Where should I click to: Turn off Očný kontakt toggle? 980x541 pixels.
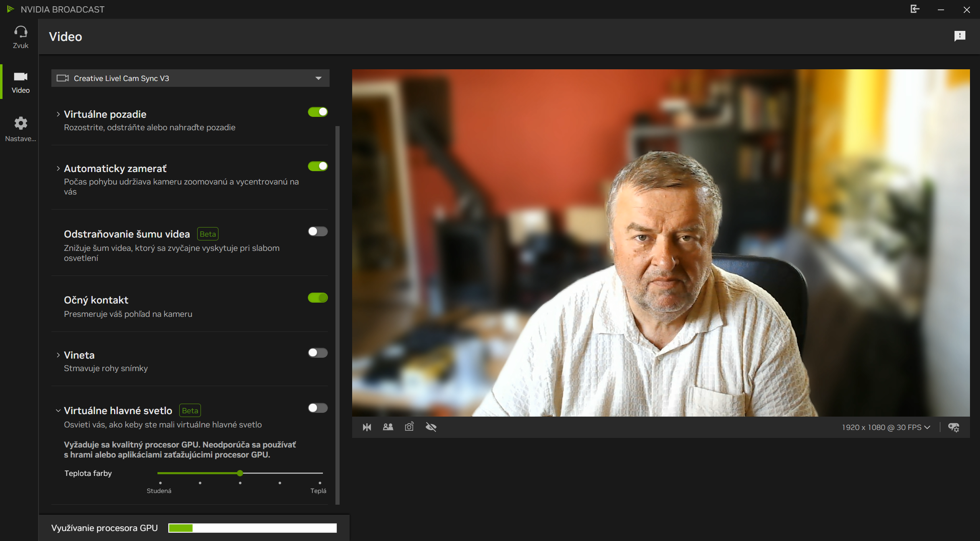pyautogui.click(x=317, y=298)
